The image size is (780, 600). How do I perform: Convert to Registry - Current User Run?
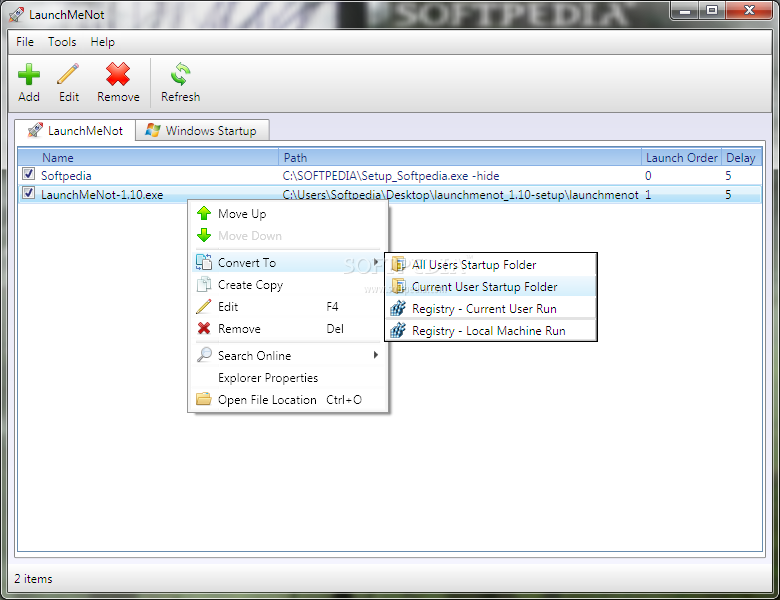(x=491, y=308)
